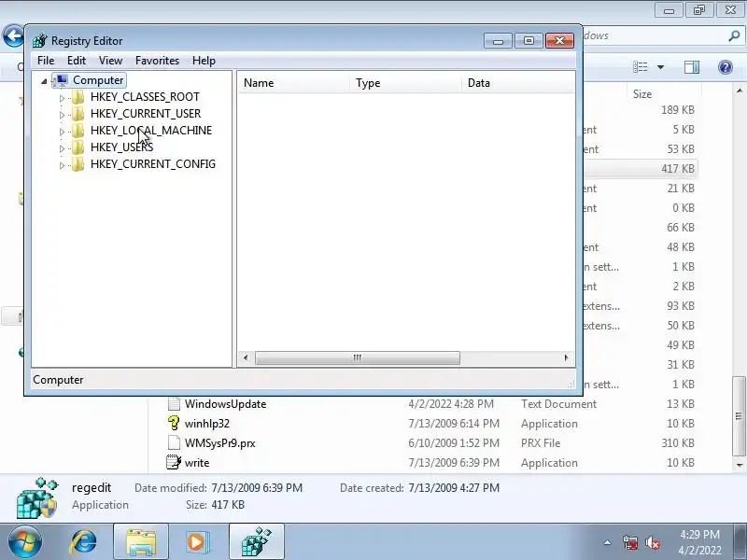Screen dimensions: 747x560
Task: Select HKEY_CURRENT_CONFIG key name
Action: click(152, 164)
